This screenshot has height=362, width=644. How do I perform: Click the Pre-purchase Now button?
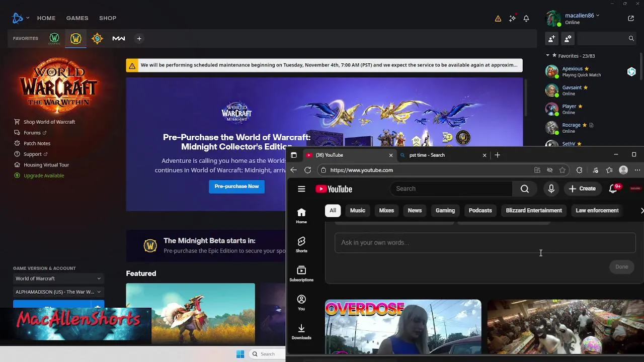point(236,187)
